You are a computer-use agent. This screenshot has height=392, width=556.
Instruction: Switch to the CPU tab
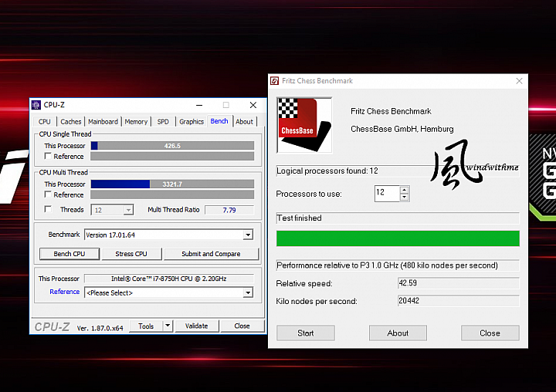[x=45, y=122]
